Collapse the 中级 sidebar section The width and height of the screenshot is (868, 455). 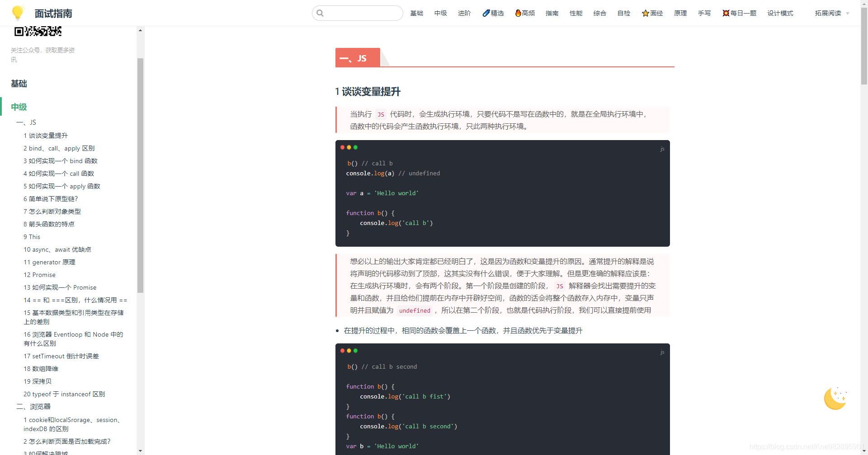(19, 107)
